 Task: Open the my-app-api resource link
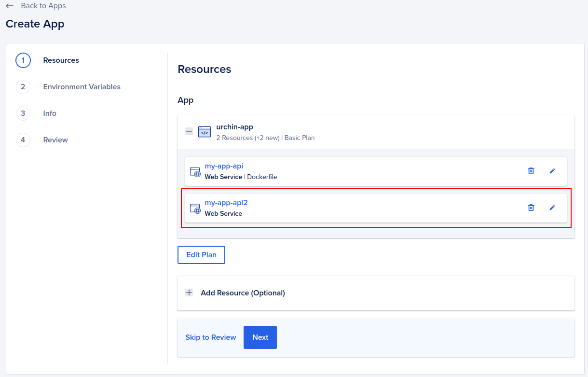coord(224,166)
